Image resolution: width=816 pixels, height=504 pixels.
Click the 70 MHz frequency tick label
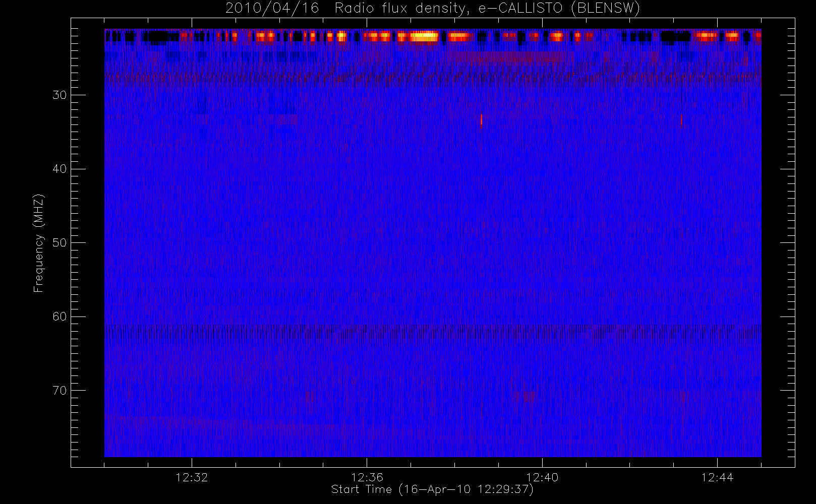[60, 390]
